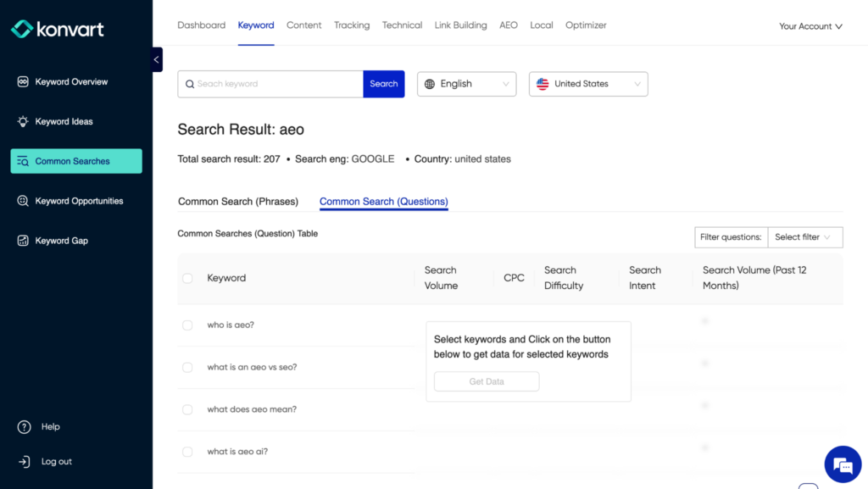The height and width of the screenshot is (489, 868).
Task: Open the Technical tab
Action: [402, 25]
